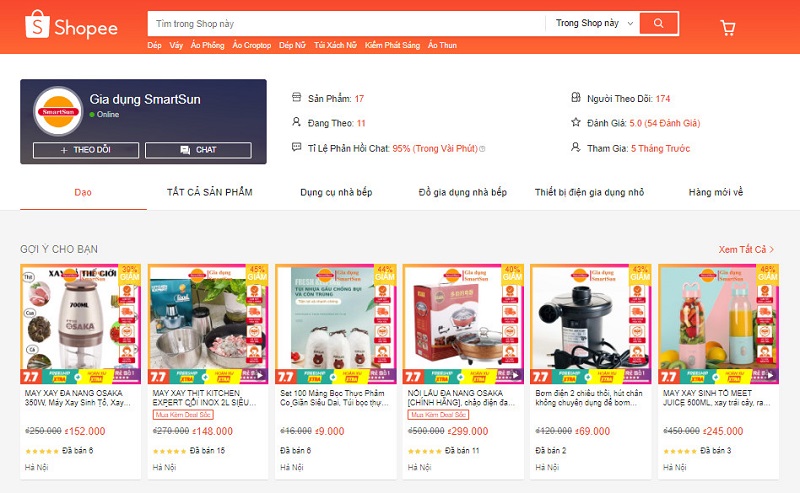Switch to TẤT CẢ SẢN PHẨM tab
The width and height of the screenshot is (800, 493).
point(210,192)
